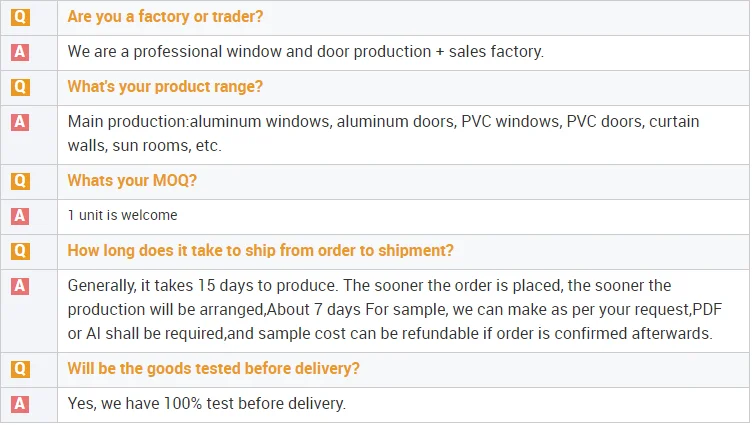The image size is (752, 425).
Task: Select the question about order to shipment time
Action: coord(260,251)
